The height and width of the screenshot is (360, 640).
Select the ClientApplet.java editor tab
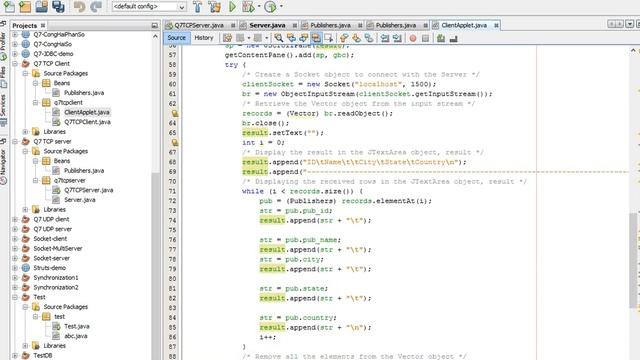[464, 25]
